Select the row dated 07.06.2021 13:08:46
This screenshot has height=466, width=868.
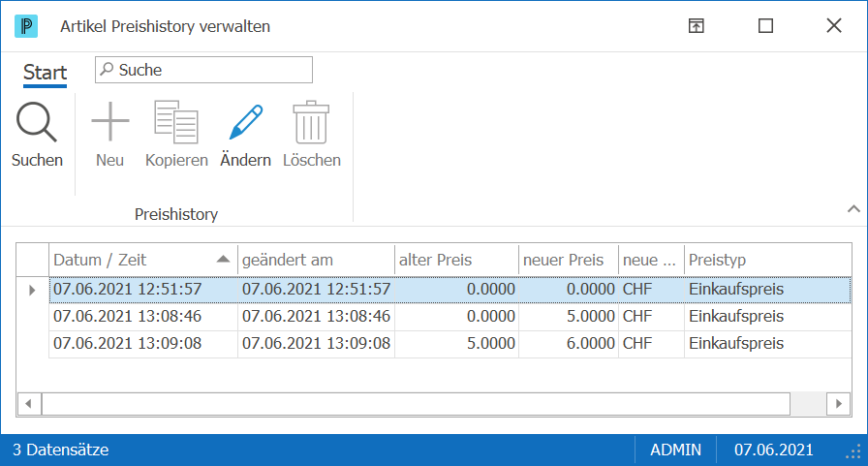click(x=450, y=317)
